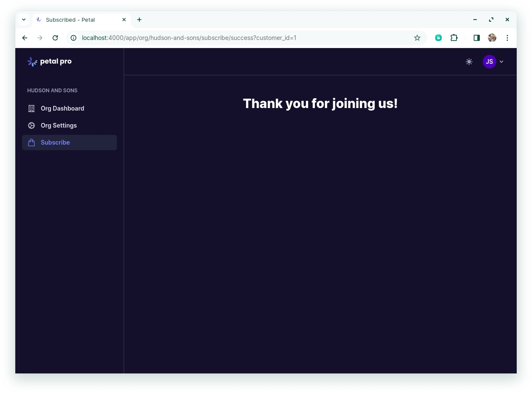Click the shopping bag Subscribe icon
532x393 pixels.
(x=31, y=142)
